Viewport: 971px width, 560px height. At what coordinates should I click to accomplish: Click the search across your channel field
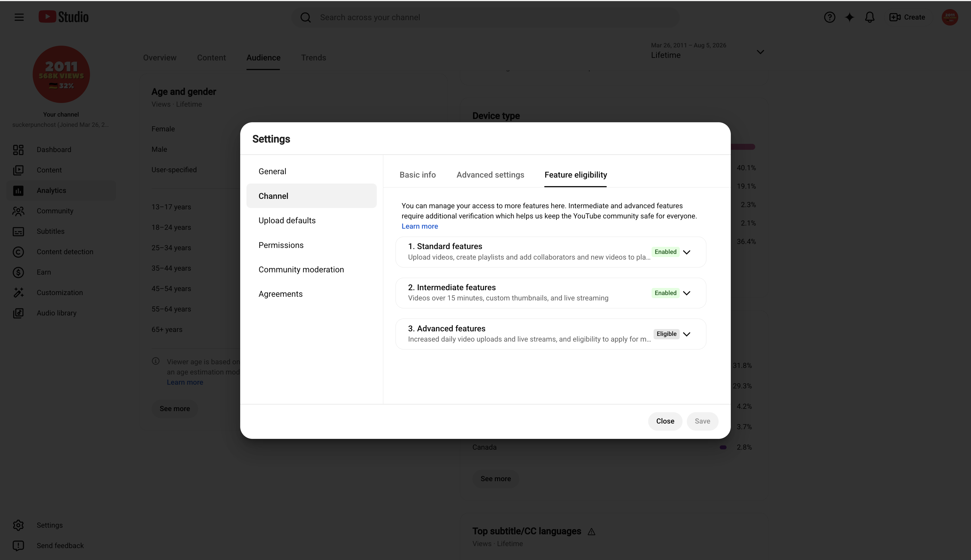485,17
